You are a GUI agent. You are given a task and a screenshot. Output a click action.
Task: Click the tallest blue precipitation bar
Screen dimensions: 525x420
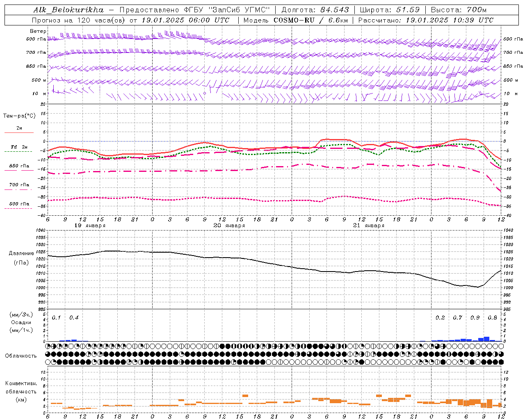(487, 339)
